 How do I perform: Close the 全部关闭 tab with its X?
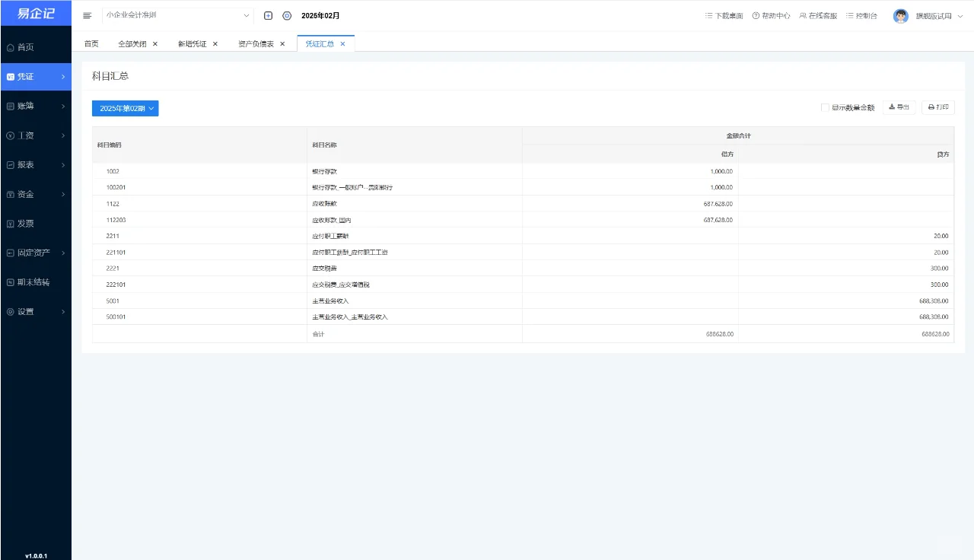[155, 44]
